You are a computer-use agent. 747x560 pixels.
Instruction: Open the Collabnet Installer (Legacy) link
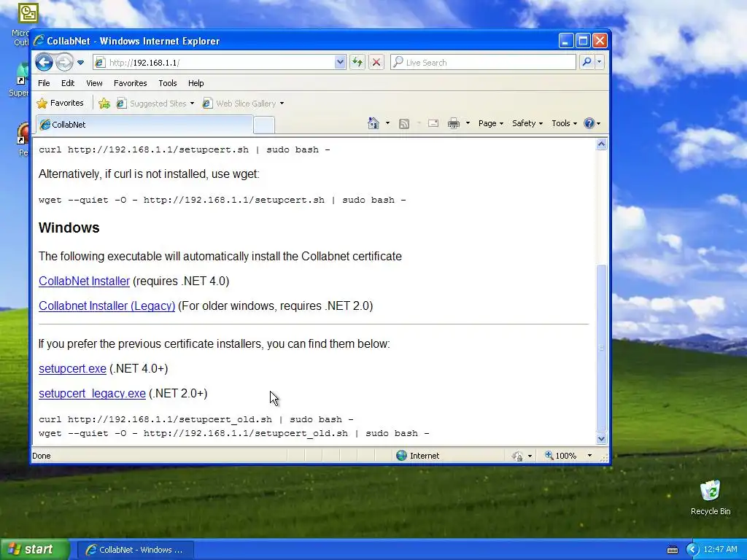tap(107, 306)
